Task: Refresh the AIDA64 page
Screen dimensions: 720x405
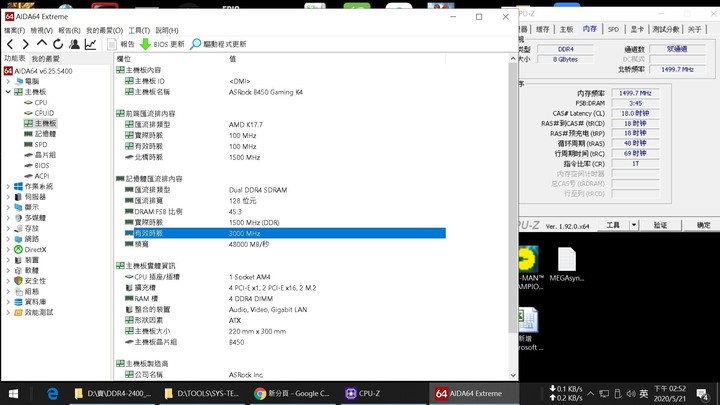Action: (58, 44)
